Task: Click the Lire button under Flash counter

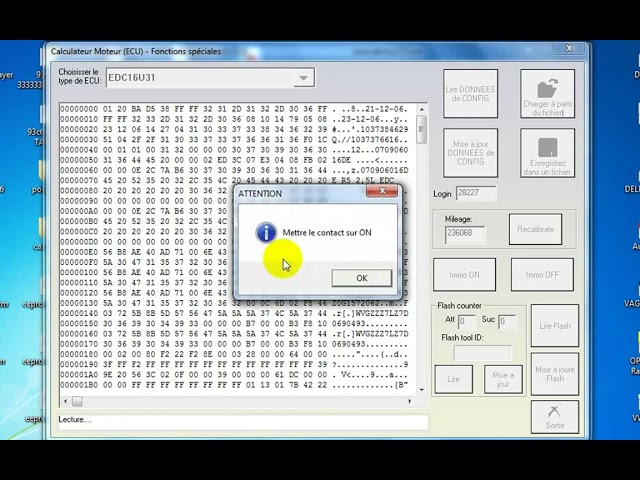Action: click(453, 379)
